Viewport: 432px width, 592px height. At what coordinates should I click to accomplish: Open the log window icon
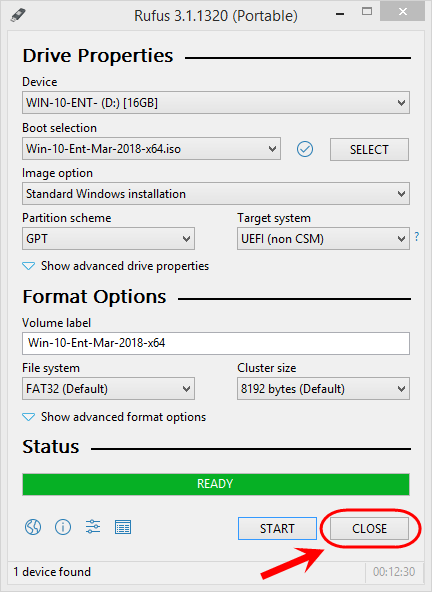tap(123, 527)
